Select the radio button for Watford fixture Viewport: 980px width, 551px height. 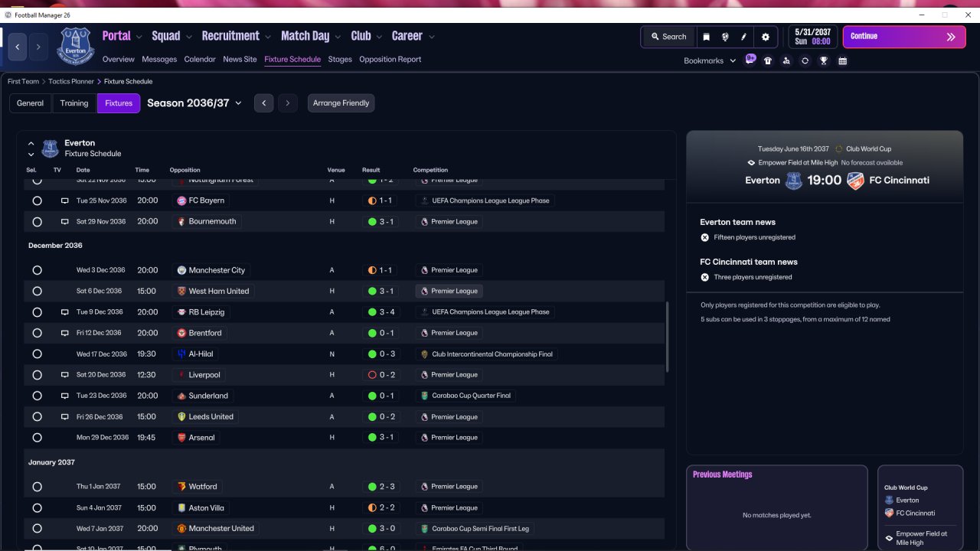[37, 487]
